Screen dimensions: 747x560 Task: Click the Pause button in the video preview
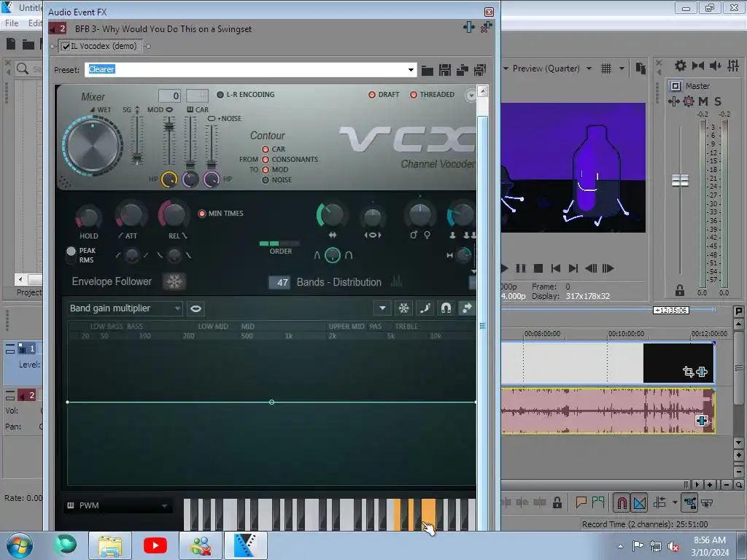pos(521,268)
